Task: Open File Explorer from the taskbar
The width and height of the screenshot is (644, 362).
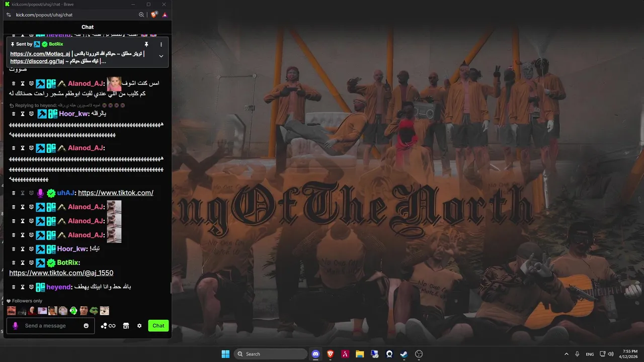Action: pyautogui.click(x=360, y=354)
